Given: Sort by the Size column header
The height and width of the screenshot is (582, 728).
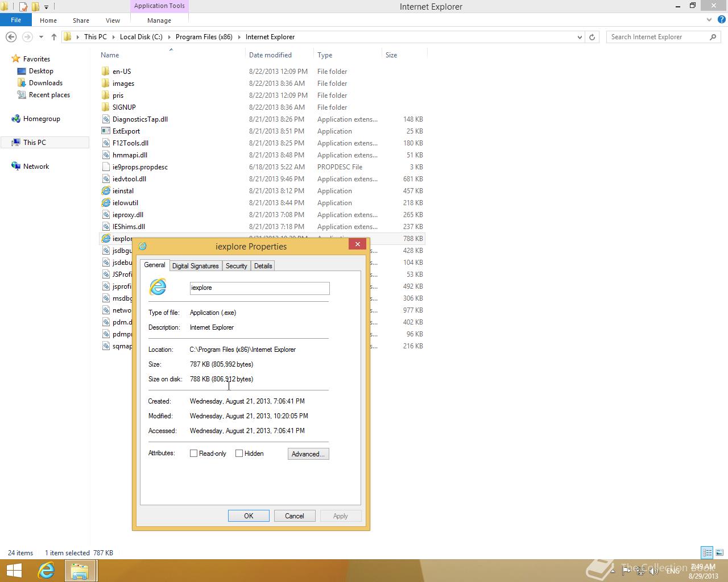Looking at the screenshot, I should [404, 55].
